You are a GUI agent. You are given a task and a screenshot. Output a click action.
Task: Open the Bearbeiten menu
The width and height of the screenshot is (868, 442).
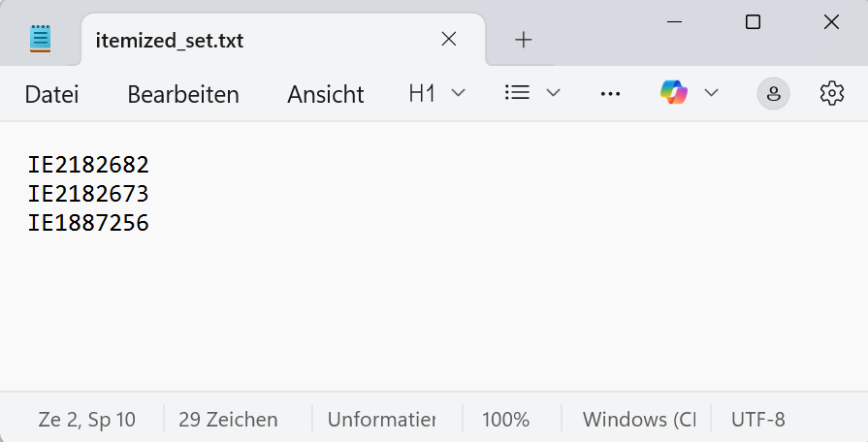[x=183, y=94]
